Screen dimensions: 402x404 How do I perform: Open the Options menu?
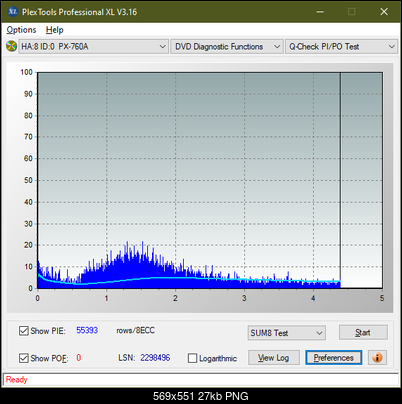(x=21, y=30)
